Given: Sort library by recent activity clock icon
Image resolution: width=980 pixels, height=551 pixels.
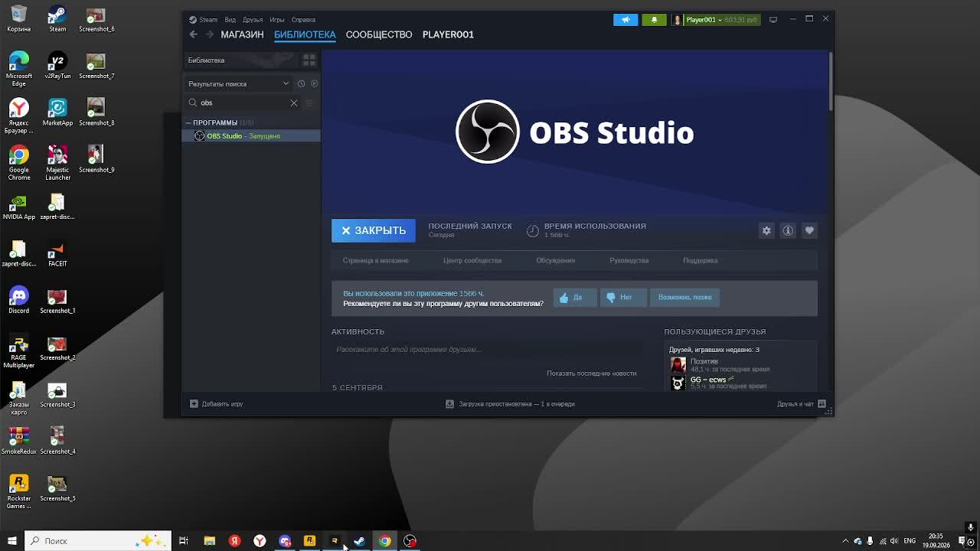Looking at the screenshot, I should pyautogui.click(x=301, y=83).
